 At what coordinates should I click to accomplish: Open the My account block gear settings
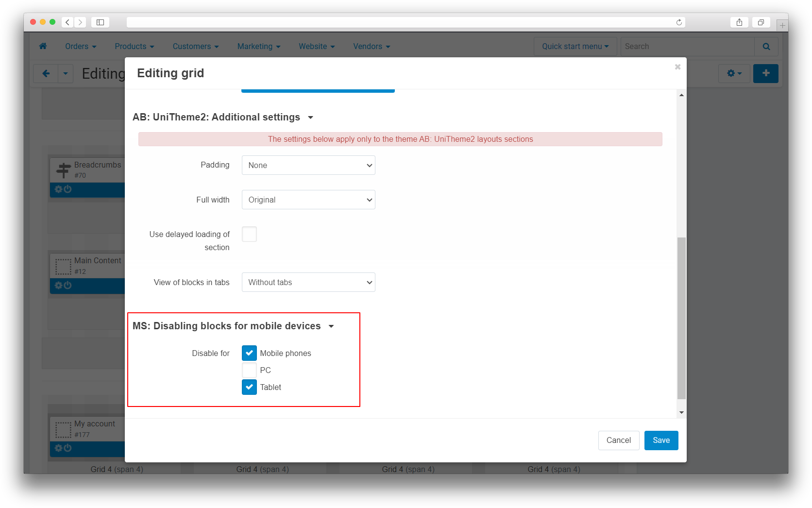(x=58, y=448)
